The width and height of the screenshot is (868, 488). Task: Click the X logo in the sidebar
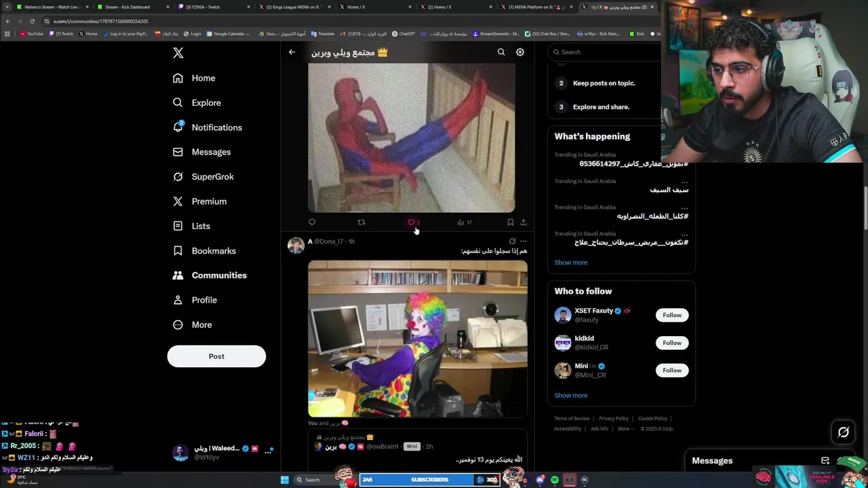178,53
